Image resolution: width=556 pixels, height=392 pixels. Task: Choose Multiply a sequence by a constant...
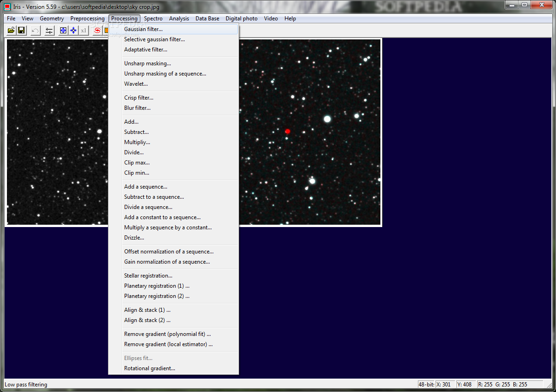[174, 228]
